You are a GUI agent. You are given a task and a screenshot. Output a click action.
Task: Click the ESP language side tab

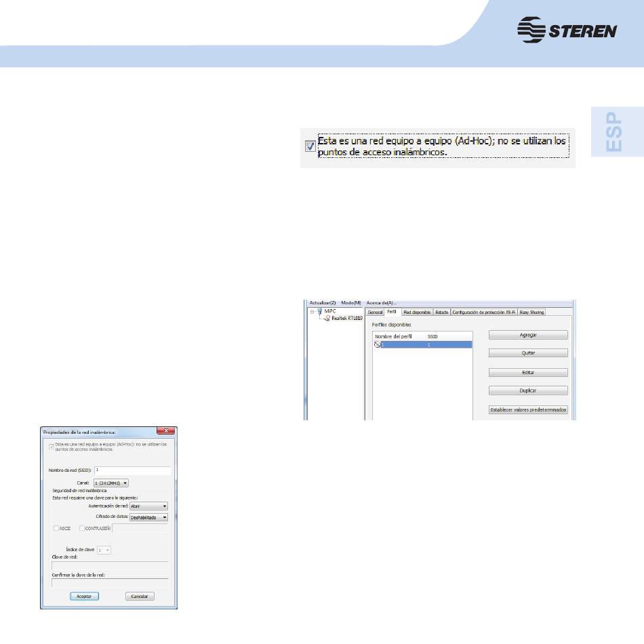(x=618, y=132)
